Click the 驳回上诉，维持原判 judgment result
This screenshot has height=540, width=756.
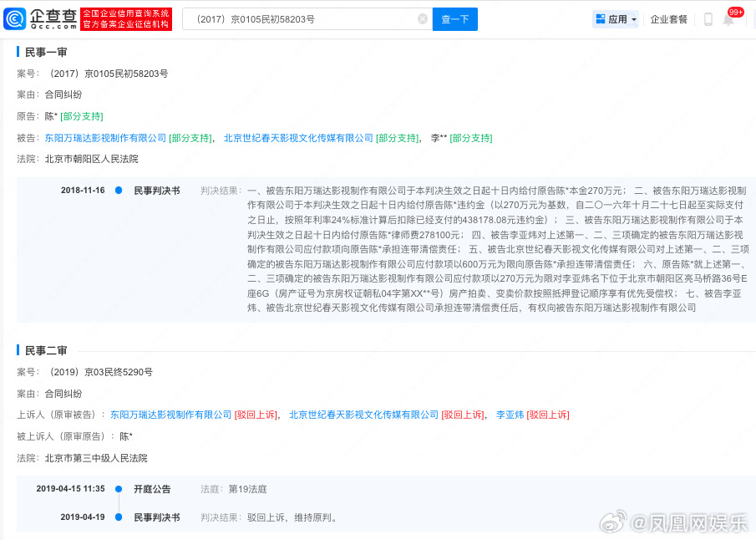[x=292, y=517]
